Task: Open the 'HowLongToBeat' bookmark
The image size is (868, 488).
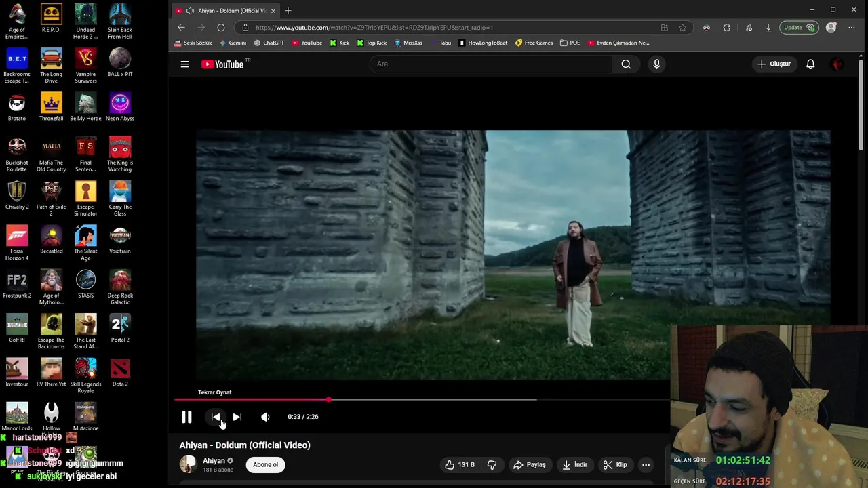Action: 483,43
